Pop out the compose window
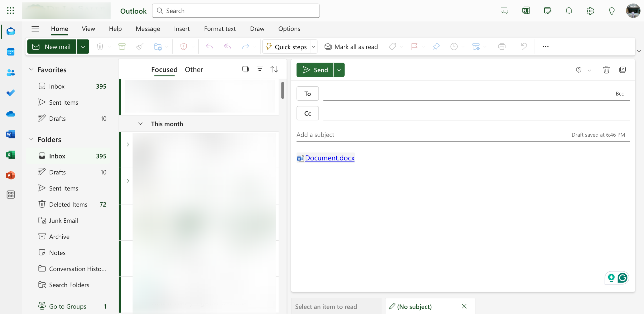Viewport: 644px width, 314px height. [622, 70]
